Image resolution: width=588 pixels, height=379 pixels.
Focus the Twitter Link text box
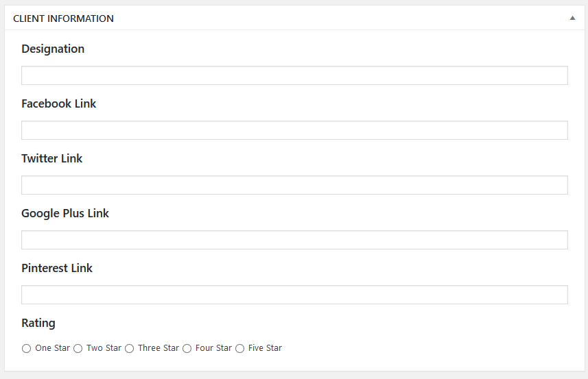pos(294,185)
